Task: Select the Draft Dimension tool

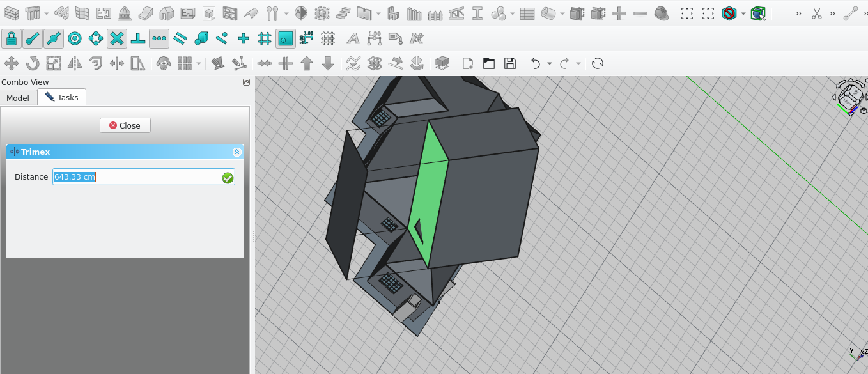Action: 374,39
